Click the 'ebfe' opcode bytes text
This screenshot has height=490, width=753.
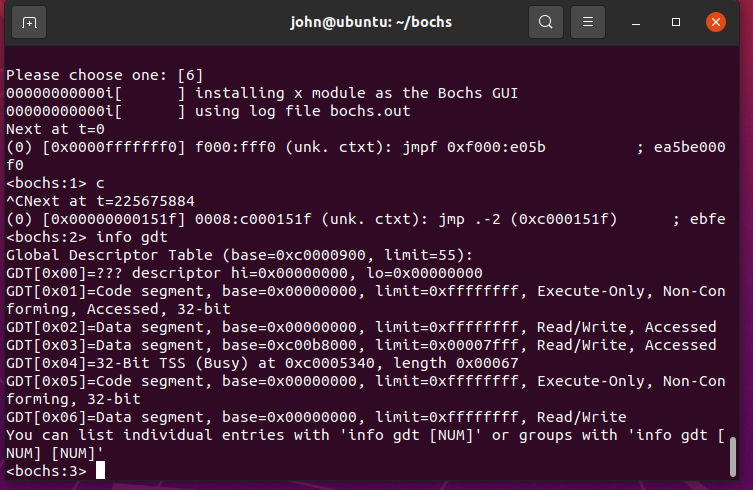coord(707,219)
